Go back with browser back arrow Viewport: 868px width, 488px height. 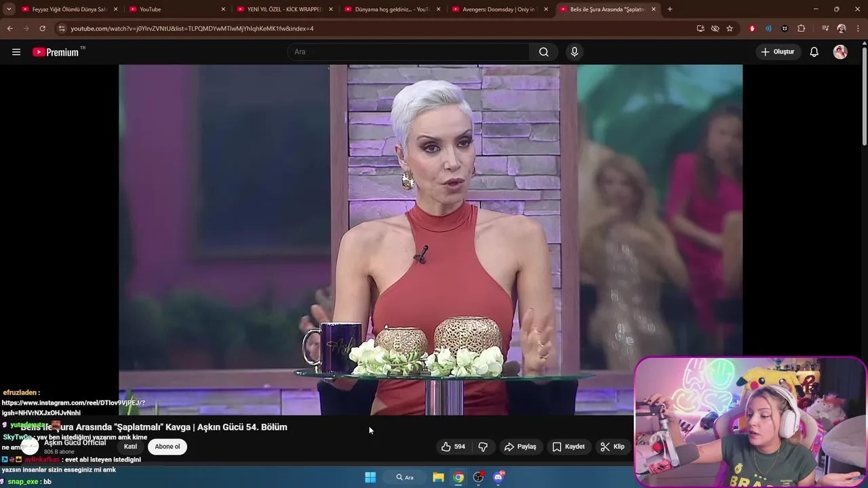(x=9, y=28)
